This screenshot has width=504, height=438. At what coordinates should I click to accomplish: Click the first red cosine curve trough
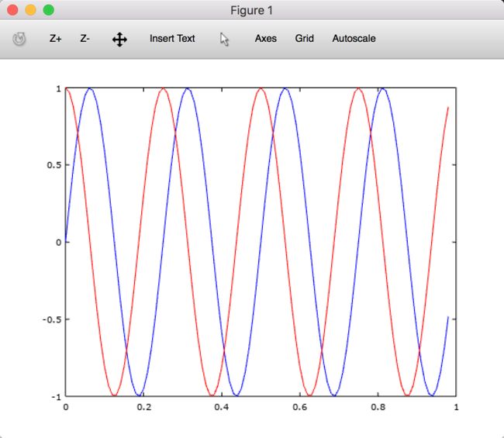coord(114,395)
